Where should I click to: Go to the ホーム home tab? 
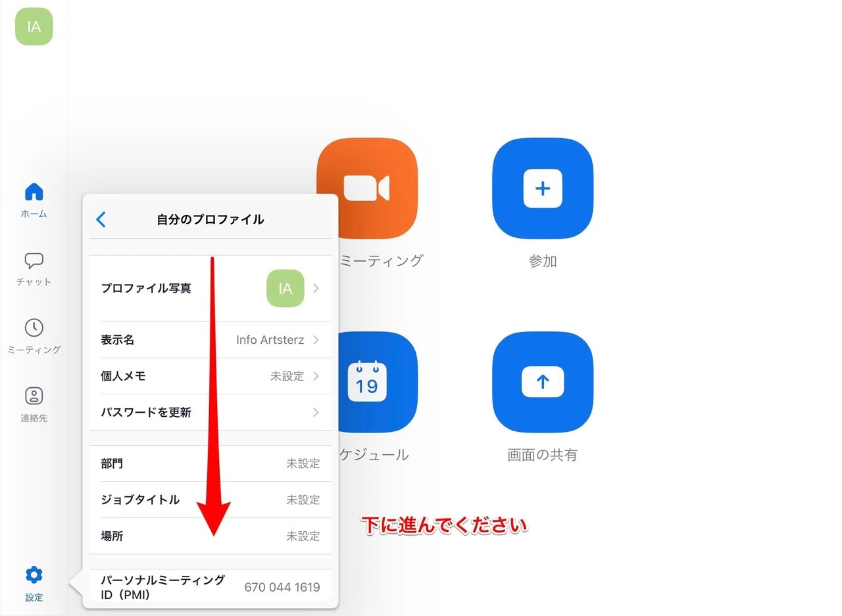pos(34,200)
